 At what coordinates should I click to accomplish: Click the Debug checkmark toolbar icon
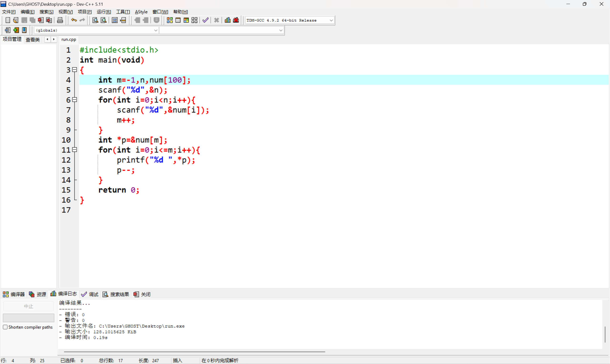click(x=205, y=20)
